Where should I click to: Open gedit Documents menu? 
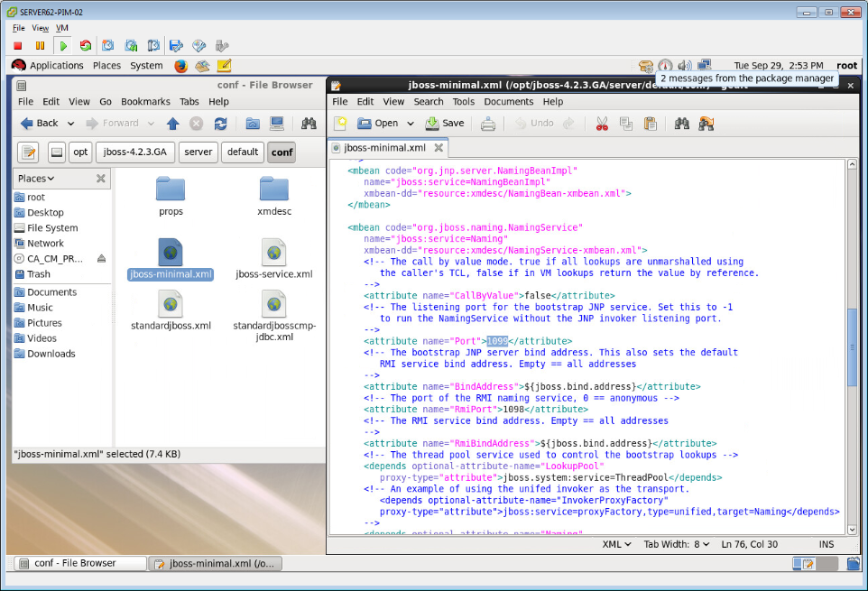point(509,102)
